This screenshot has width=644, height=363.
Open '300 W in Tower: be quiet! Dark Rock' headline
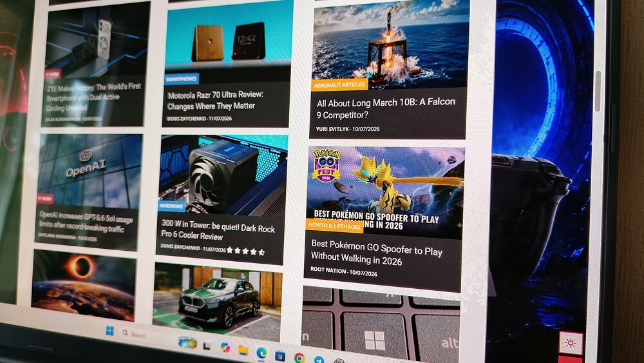coord(218,230)
